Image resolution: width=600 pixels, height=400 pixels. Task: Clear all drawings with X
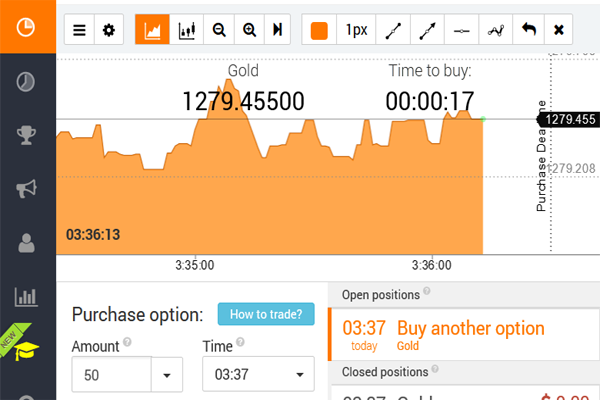tap(559, 29)
